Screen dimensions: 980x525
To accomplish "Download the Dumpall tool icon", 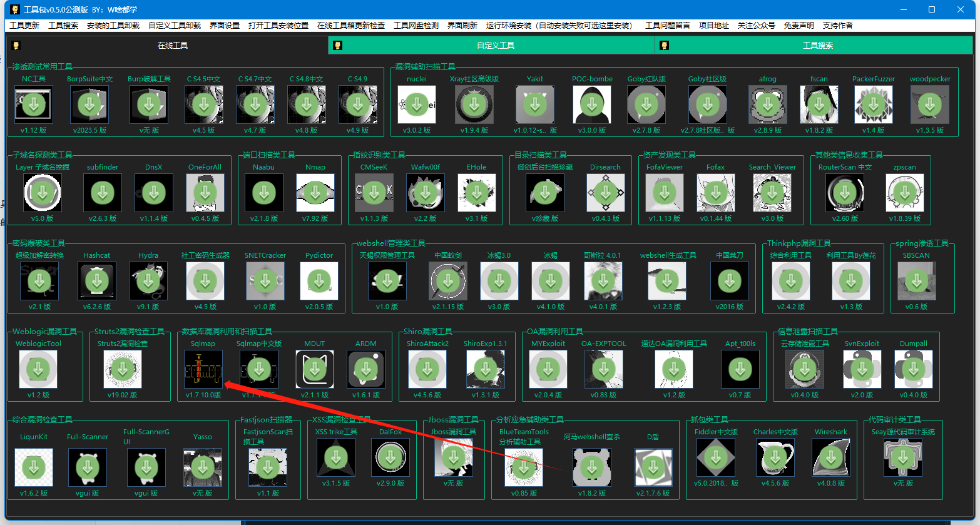I will click(914, 369).
